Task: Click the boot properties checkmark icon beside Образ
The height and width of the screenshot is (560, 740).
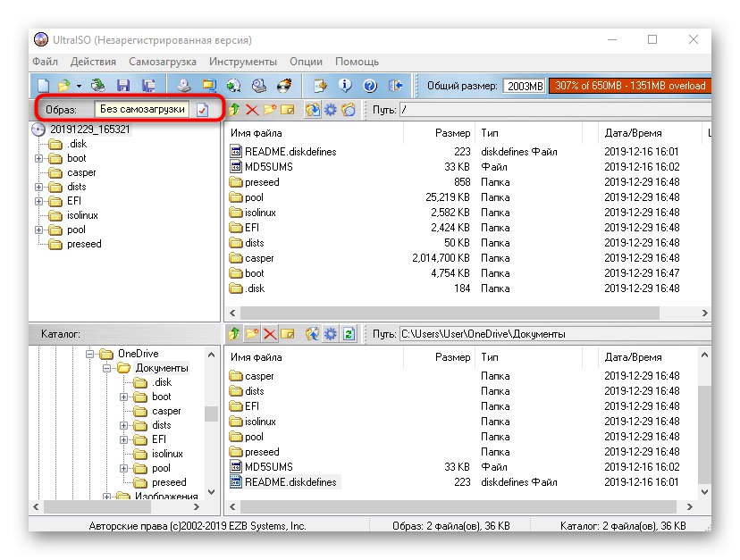Action: point(202,110)
